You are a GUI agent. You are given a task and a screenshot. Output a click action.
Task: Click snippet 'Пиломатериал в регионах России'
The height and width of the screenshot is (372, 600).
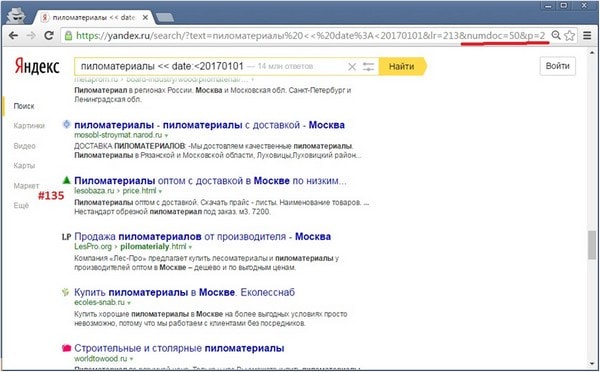(x=134, y=90)
